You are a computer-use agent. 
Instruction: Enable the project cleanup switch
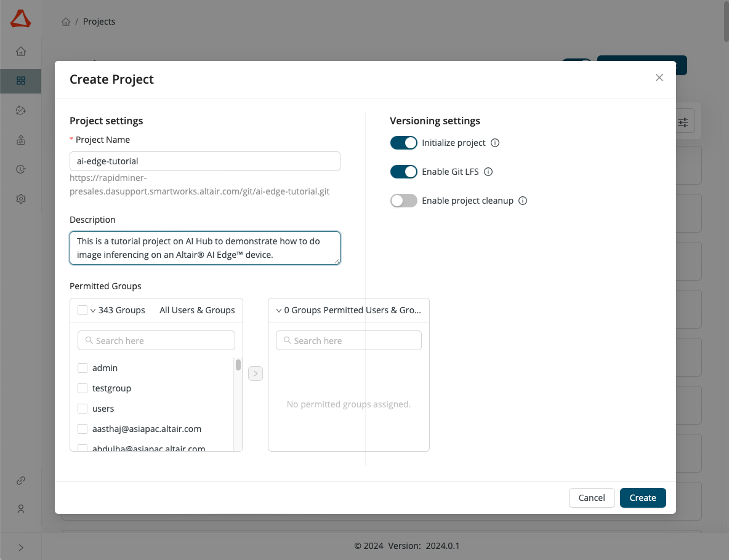coord(404,201)
